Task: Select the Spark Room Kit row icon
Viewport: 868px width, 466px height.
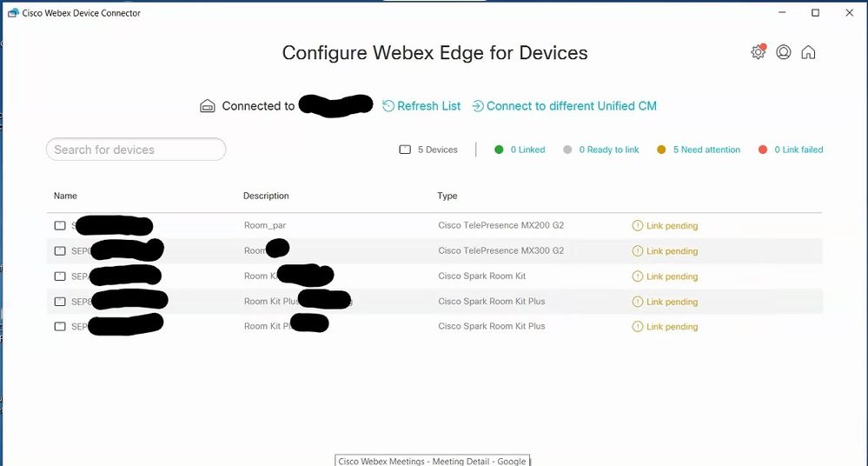Action: pyautogui.click(x=60, y=276)
